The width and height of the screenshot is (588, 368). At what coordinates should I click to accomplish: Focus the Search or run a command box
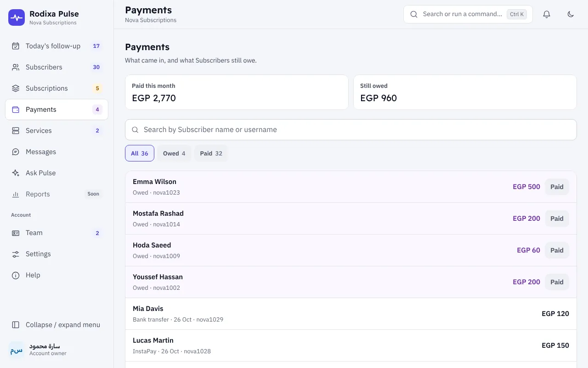pos(468,14)
